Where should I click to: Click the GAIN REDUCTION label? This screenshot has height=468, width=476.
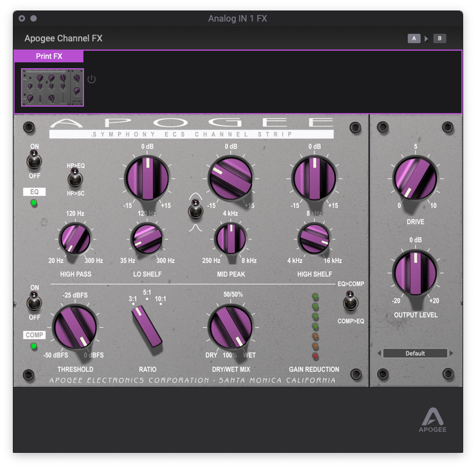pos(314,369)
